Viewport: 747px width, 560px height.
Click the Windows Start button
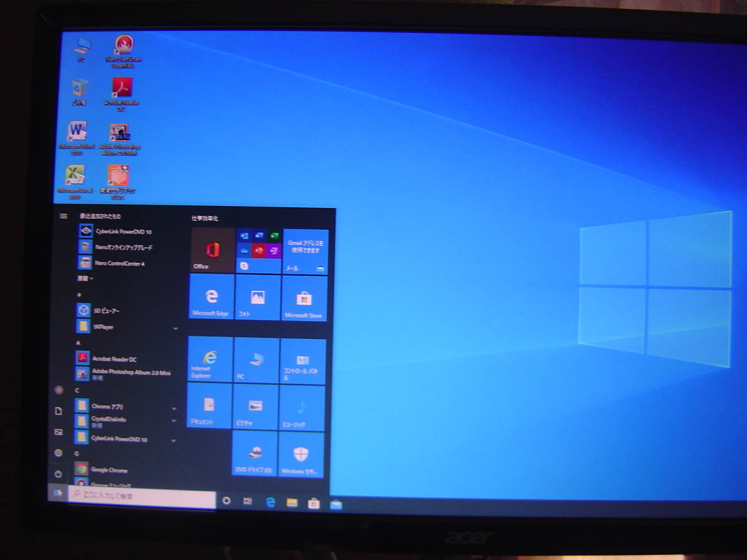point(57,493)
